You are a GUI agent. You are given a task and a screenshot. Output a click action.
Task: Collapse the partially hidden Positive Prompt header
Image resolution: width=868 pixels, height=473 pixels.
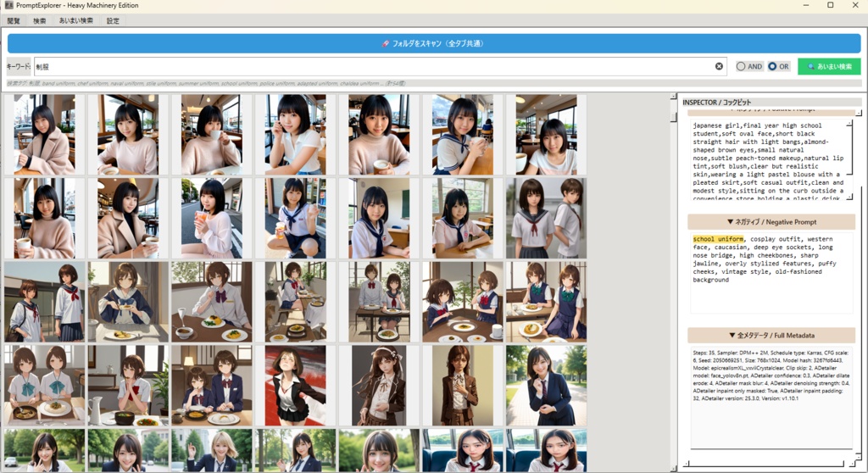(x=771, y=111)
